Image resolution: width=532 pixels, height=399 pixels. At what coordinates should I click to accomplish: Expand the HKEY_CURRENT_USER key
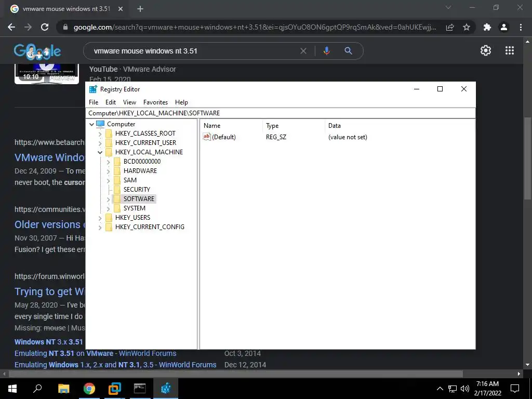[100, 143]
